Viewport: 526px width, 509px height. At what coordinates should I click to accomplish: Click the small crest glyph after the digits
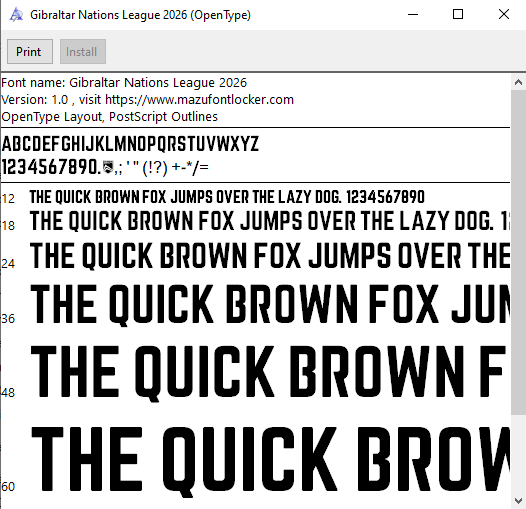[108, 167]
